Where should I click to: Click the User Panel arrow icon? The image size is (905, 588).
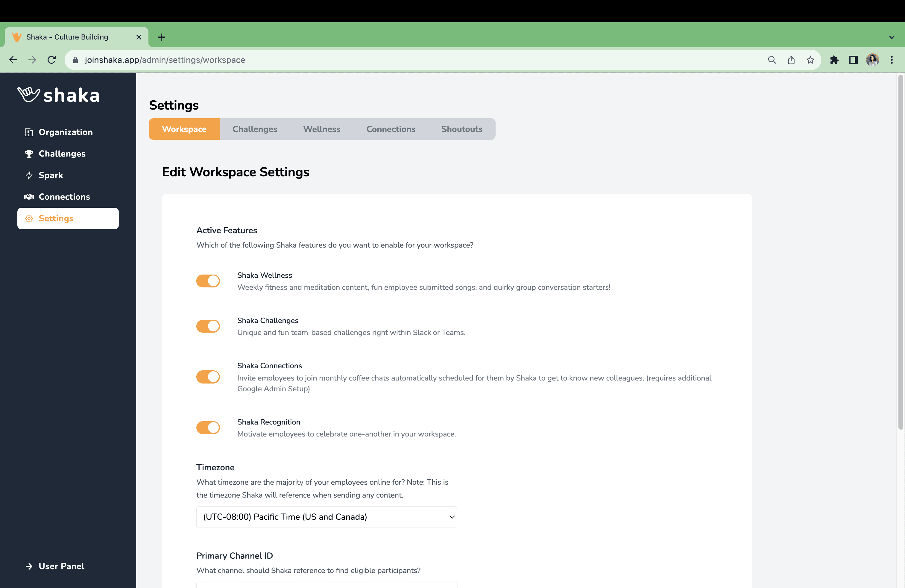(x=28, y=566)
